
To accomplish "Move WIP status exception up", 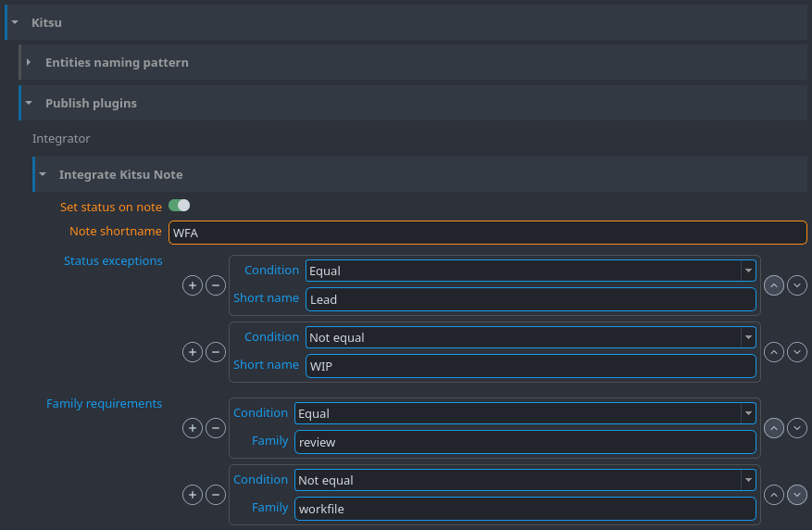I will click(x=774, y=352).
